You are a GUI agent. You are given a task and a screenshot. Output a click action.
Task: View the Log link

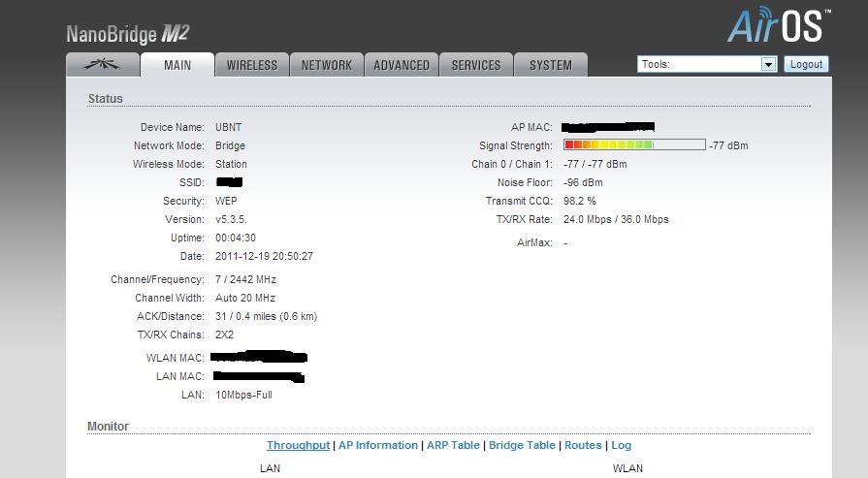[x=621, y=445]
